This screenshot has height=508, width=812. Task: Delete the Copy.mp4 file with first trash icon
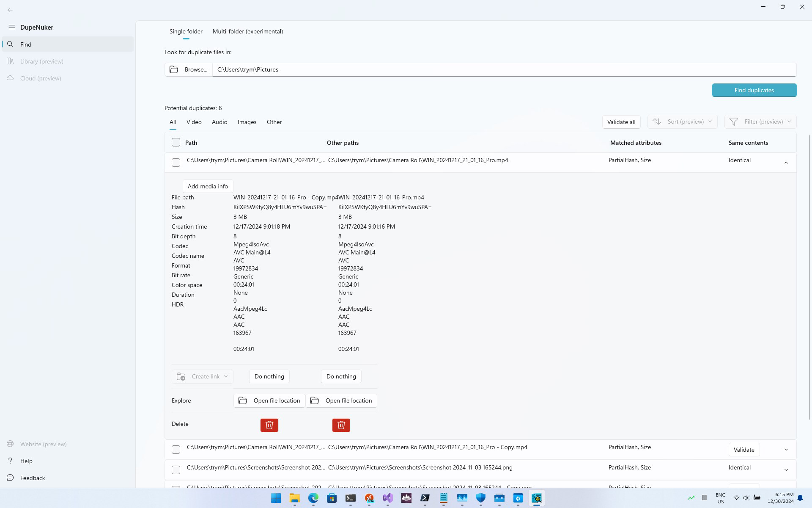269,425
